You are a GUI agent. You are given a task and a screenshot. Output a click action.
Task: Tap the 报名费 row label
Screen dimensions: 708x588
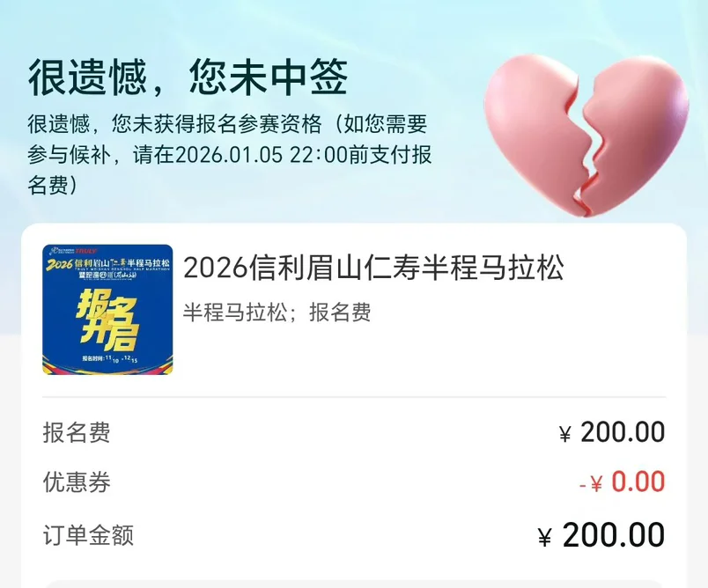[77, 432]
